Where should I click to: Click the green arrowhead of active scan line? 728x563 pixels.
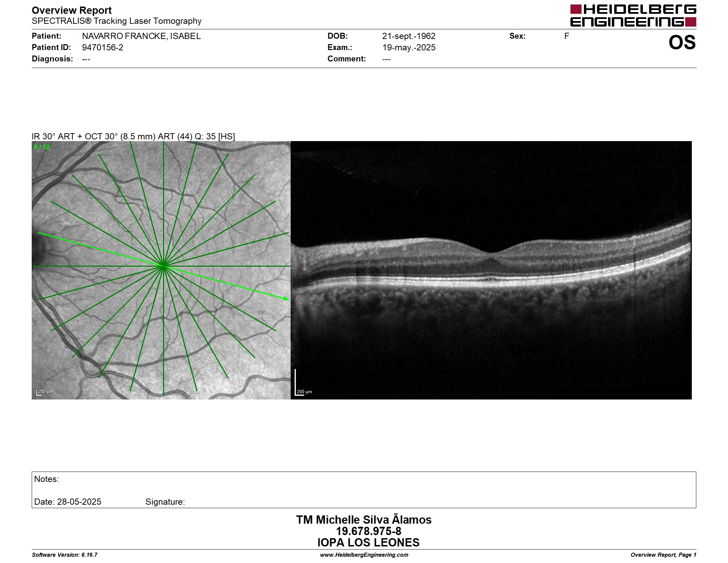(286, 298)
